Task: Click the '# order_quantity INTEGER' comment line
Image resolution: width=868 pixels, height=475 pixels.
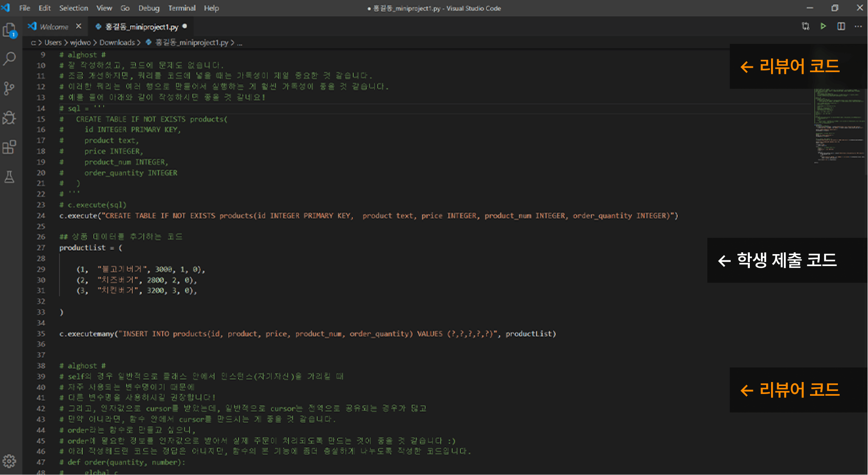Action: [x=118, y=173]
